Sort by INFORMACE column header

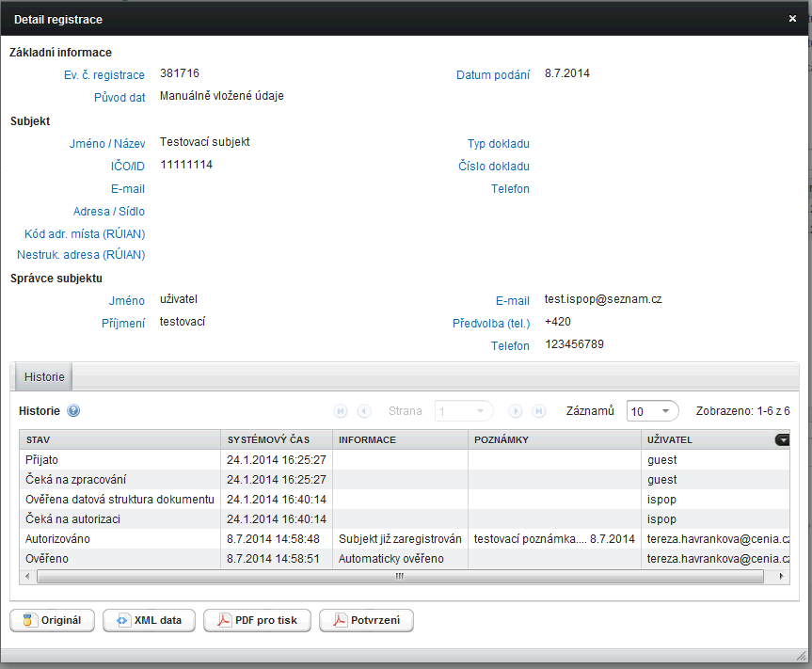pos(400,439)
